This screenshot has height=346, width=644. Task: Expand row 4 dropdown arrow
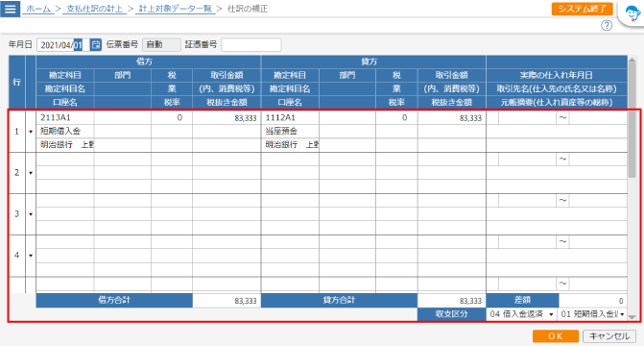click(x=31, y=256)
